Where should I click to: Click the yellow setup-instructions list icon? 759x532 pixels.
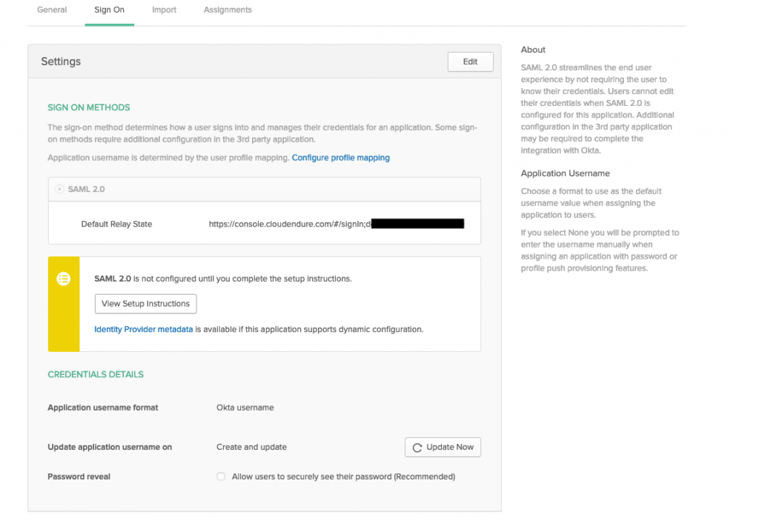pos(63,279)
